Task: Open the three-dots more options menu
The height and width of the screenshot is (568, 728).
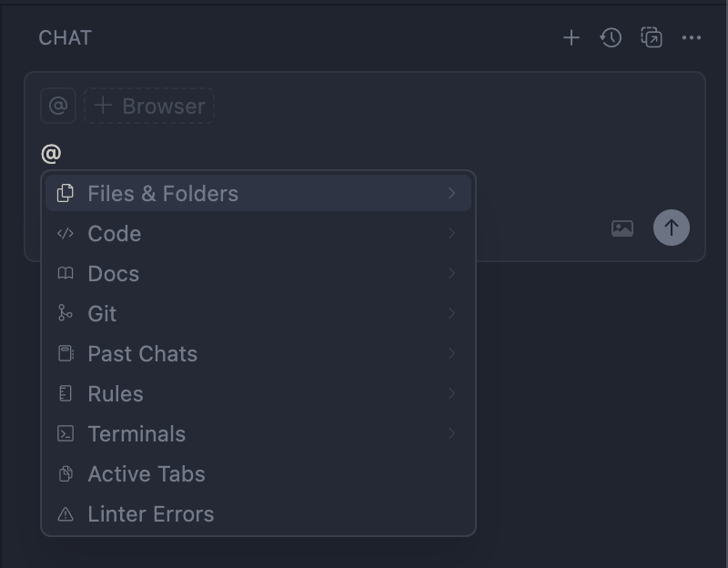Action: [692, 37]
